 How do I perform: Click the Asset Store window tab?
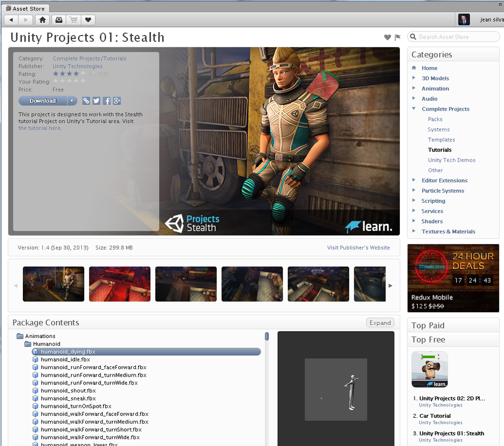(x=25, y=8)
